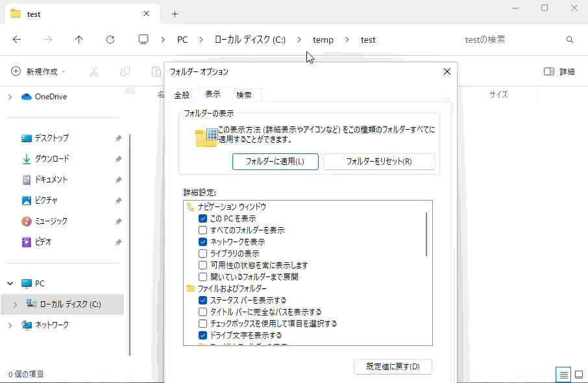Image resolution: width=588 pixels, height=383 pixels.
Task: Go forward with the right arrow button
Action: pos(48,40)
